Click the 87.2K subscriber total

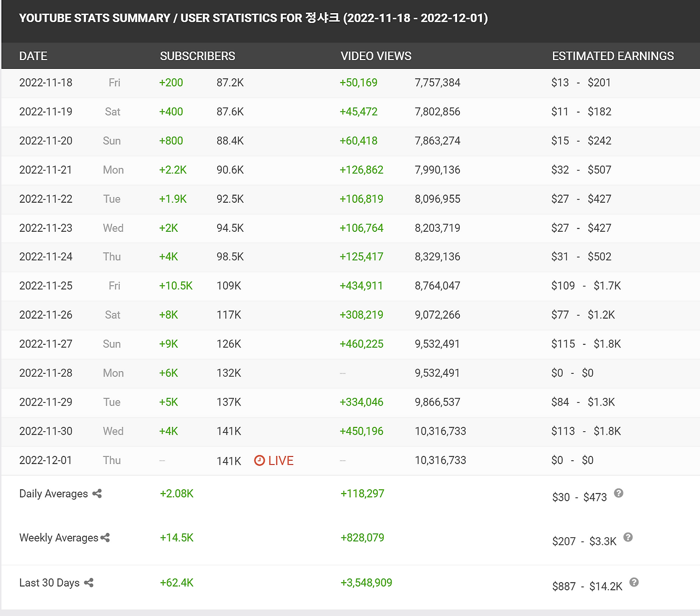click(x=230, y=83)
